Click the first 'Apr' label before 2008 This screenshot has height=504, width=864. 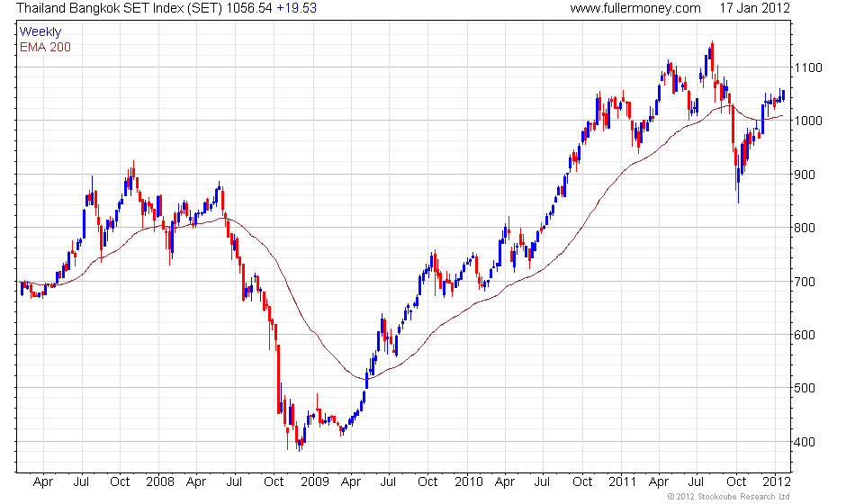pyautogui.click(x=43, y=482)
